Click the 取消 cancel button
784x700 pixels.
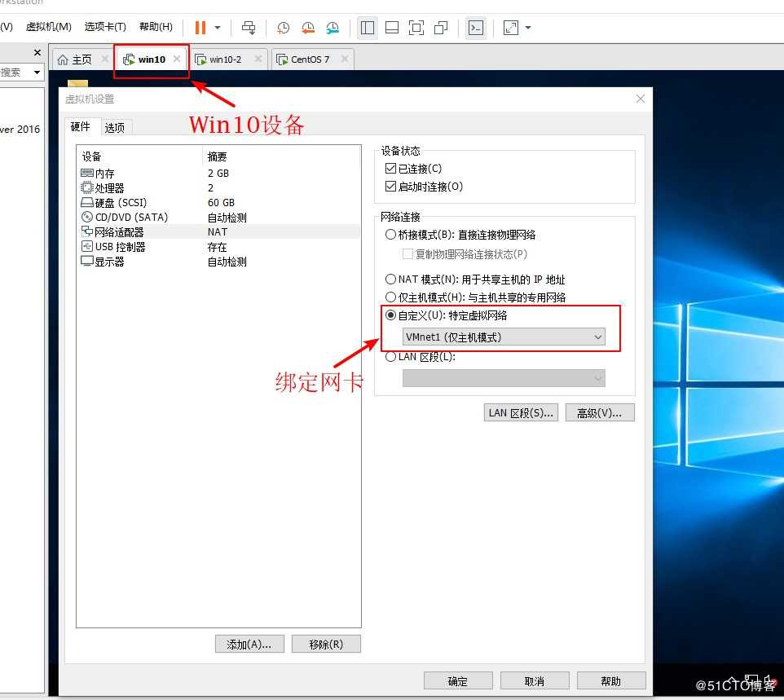tap(535, 681)
